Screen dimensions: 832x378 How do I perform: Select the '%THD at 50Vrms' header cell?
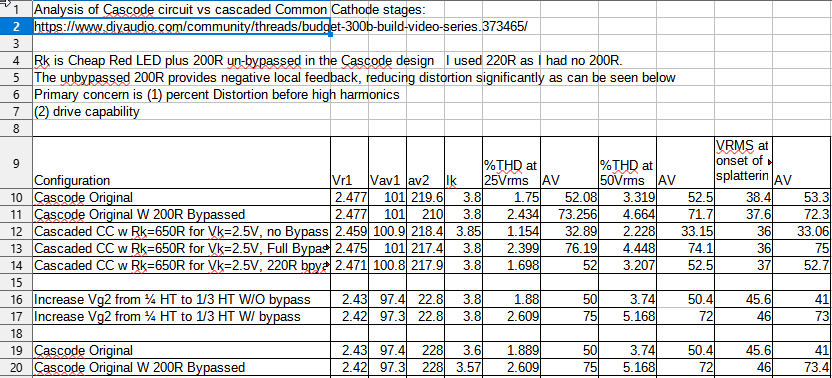(x=627, y=162)
